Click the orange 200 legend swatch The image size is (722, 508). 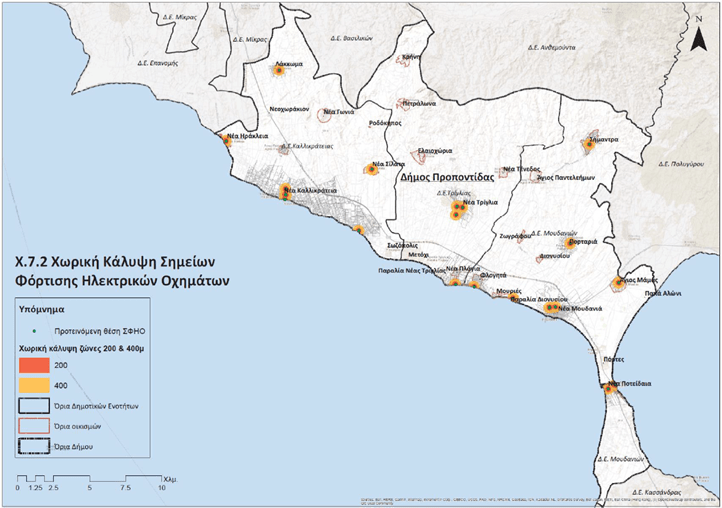tap(36, 366)
